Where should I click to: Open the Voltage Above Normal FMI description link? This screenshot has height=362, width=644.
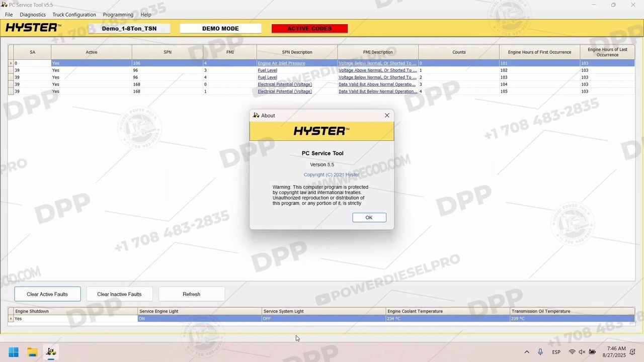[377, 70]
